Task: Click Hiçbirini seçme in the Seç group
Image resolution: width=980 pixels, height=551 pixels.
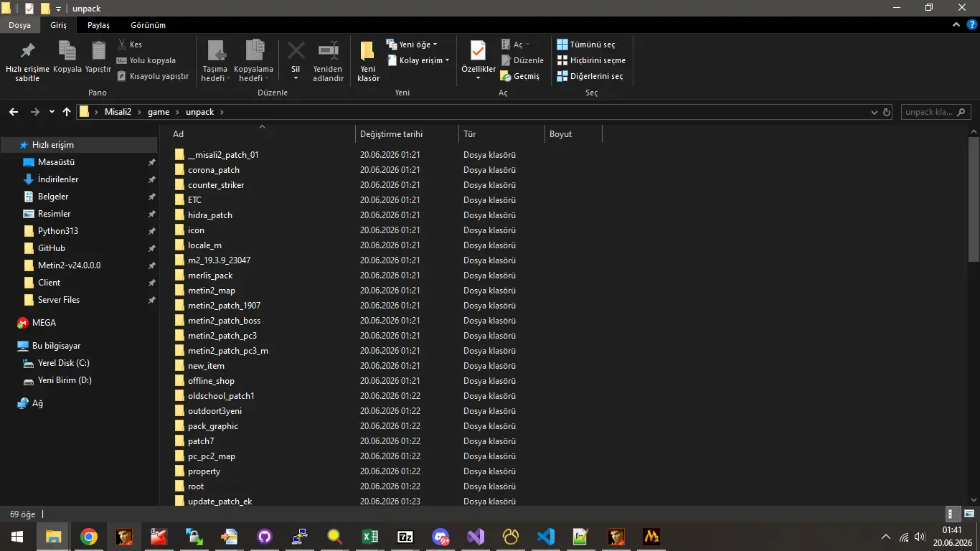Action: pos(591,60)
